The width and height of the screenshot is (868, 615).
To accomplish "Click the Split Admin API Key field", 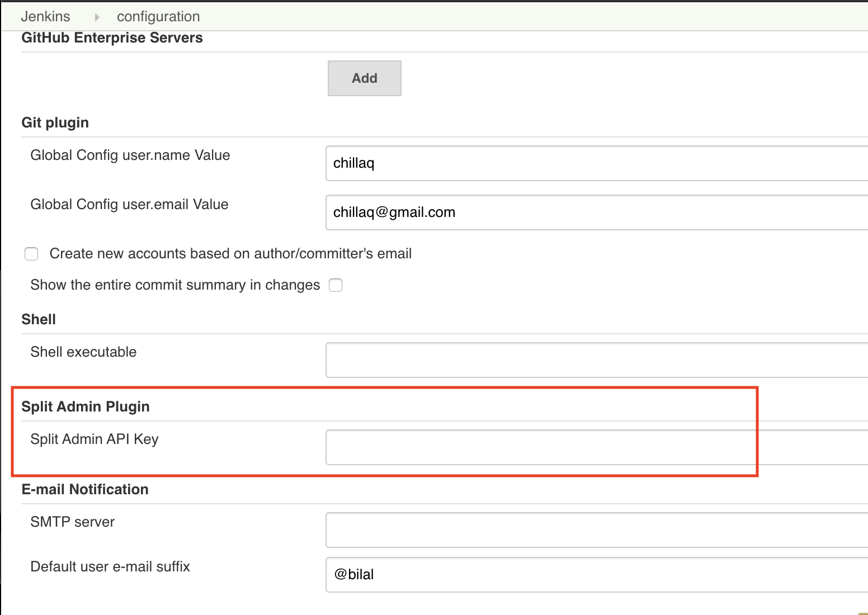I will (596, 447).
